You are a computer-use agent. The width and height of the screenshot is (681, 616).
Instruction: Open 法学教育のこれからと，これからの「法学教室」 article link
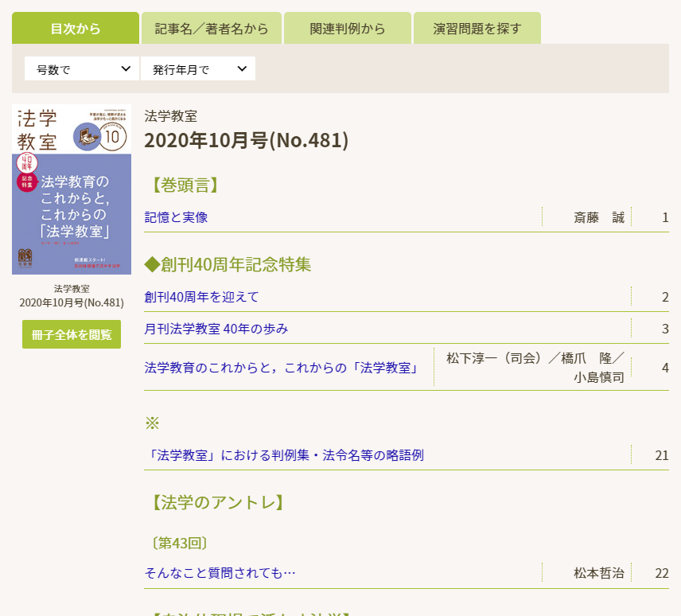[281, 368]
